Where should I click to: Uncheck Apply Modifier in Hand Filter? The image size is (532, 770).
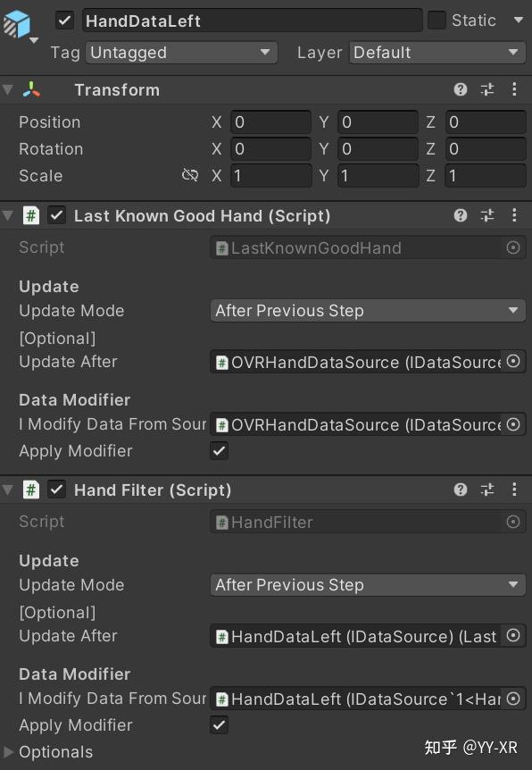[x=219, y=724]
